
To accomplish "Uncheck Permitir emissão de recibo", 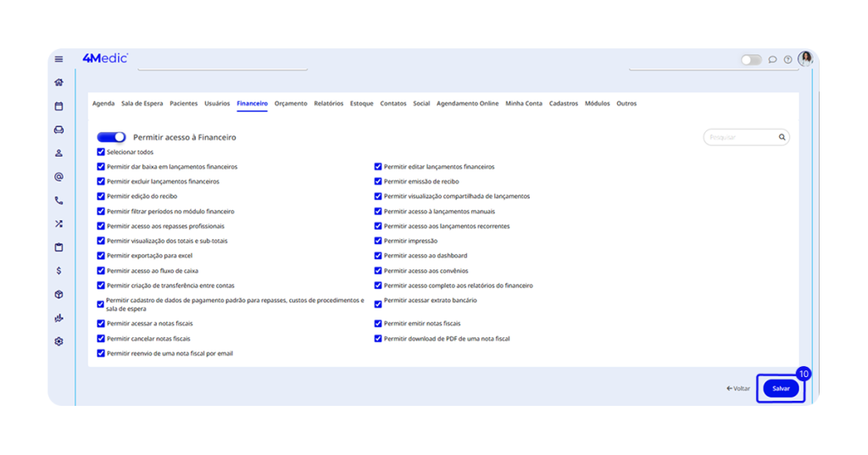I will click(x=378, y=181).
